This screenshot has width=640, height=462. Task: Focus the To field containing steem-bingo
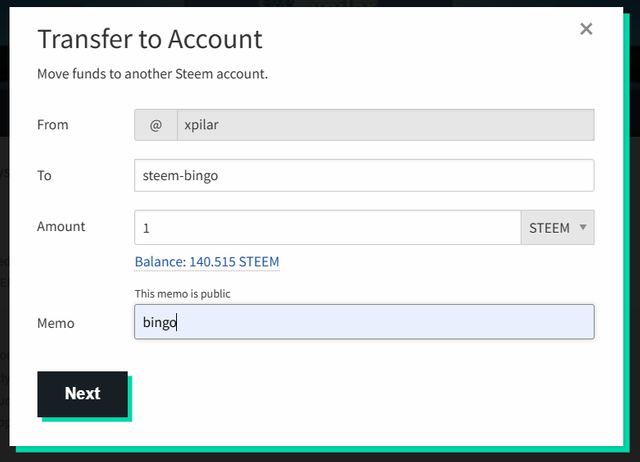coord(364,175)
